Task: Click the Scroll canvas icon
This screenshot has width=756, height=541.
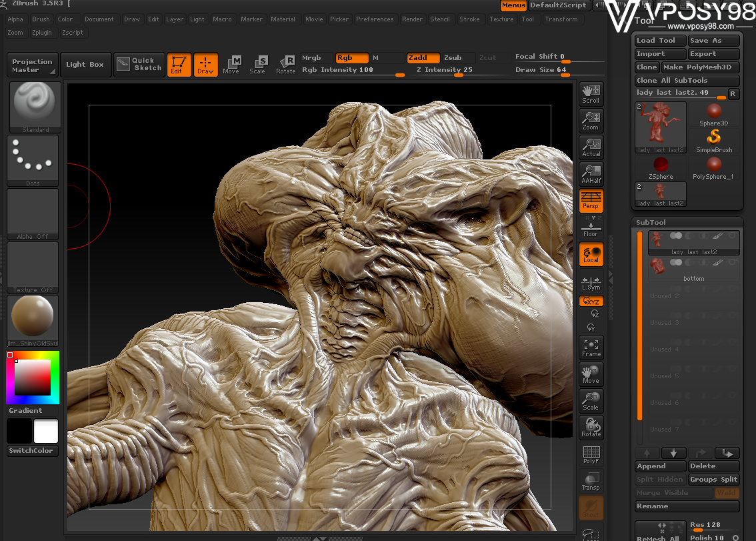Action: point(591,93)
